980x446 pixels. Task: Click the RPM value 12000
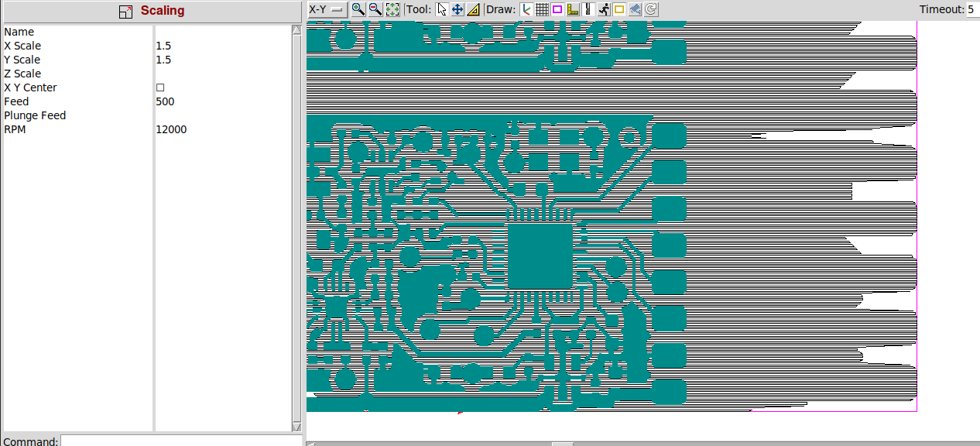(171, 129)
